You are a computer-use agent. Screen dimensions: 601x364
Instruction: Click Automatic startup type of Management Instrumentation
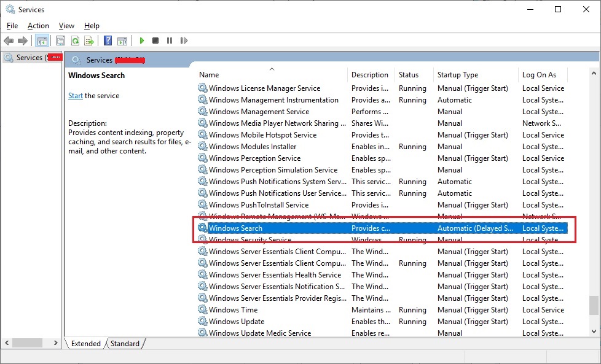point(455,100)
